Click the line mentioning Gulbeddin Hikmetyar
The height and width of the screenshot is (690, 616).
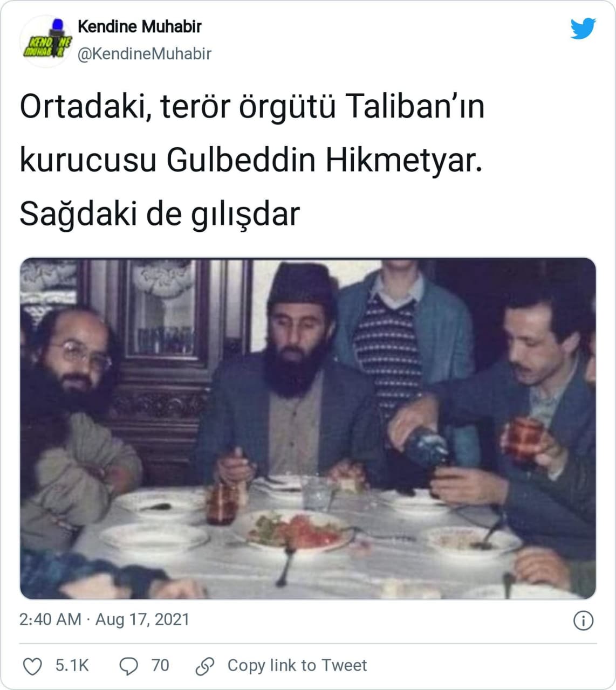251,161
